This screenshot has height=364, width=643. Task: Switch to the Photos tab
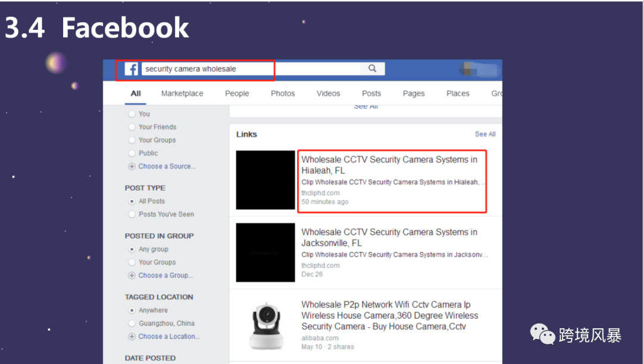283,93
